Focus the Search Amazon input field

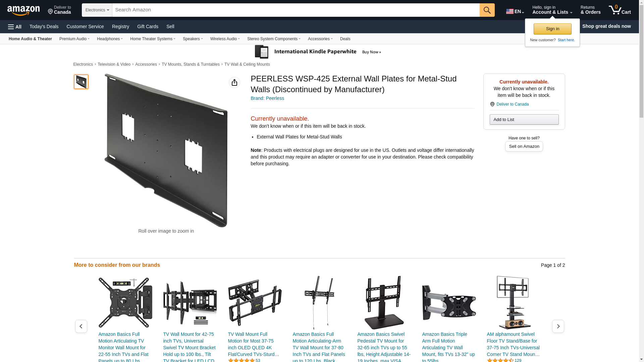point(296,10)
